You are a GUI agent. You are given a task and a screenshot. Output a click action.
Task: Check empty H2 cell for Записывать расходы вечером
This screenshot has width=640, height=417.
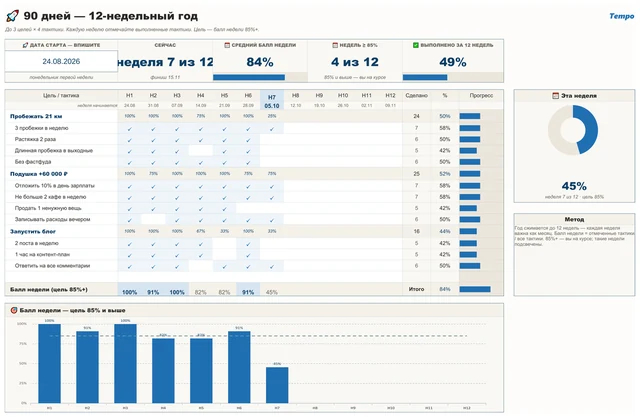tap(153, 220)
